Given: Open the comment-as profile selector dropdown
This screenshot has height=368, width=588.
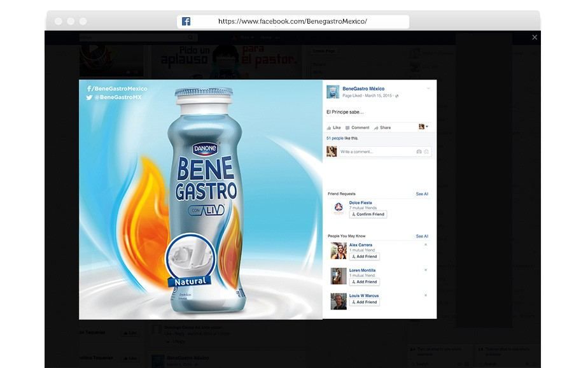Looking at the screenshot, I should [423, 127].
